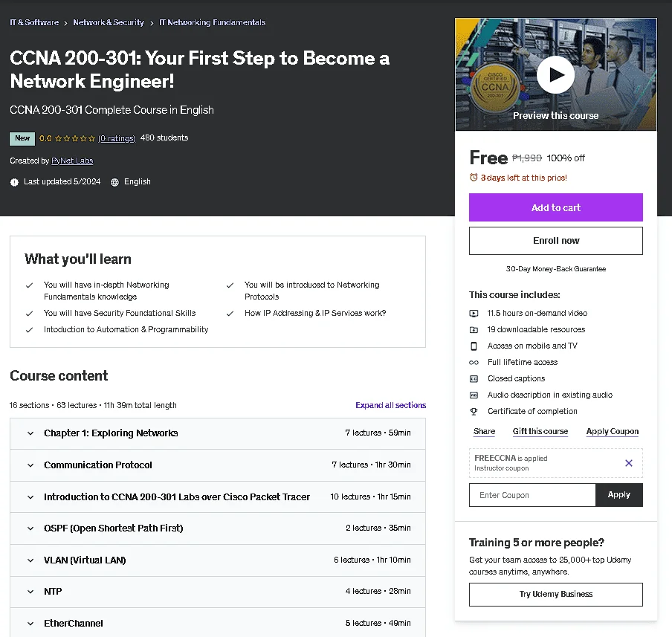Click the closed captions icon
Viewport: 672px width, 637px height.
[474, 378]
